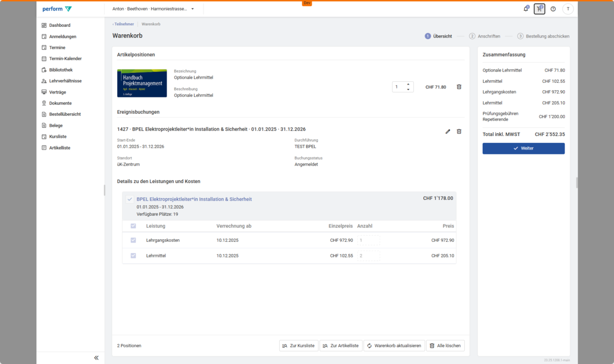Toggle the Lehrmittel row checkbox
The width and height of the screenshot is (614, 364).
[x=133, y=255]
